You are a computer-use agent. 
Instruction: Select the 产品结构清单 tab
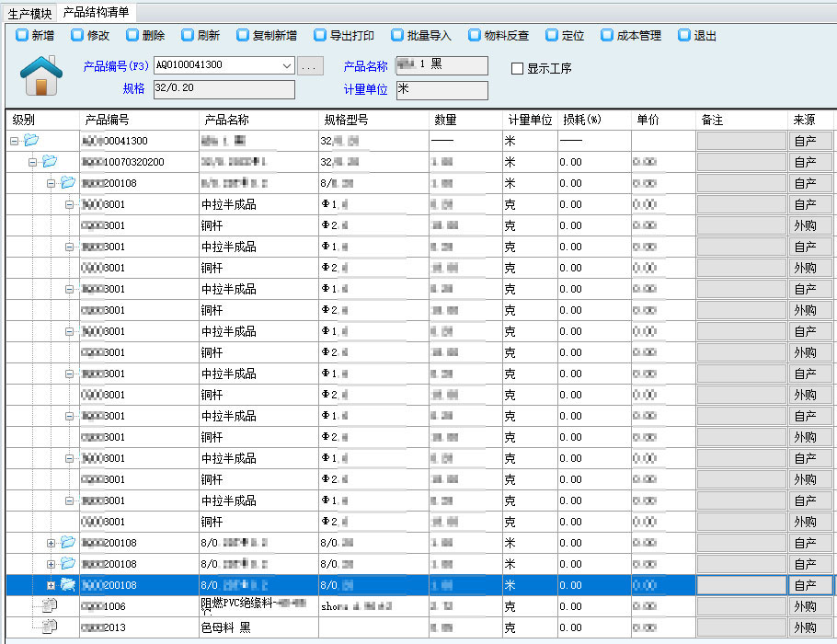[96, 13]
